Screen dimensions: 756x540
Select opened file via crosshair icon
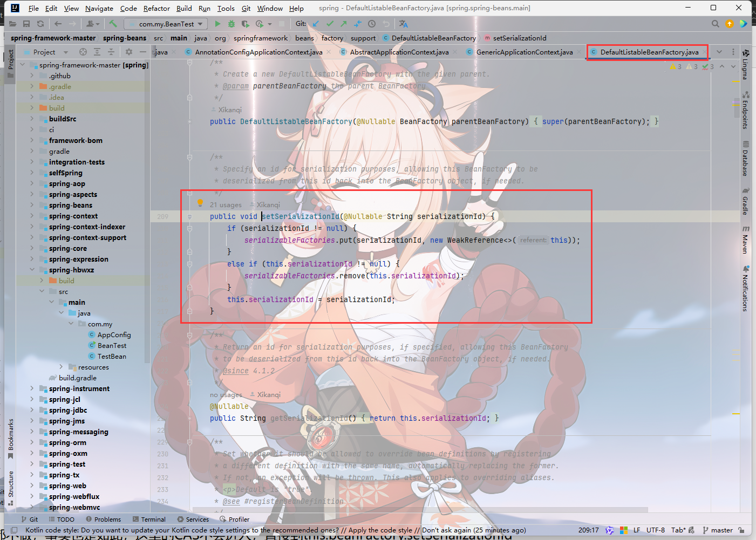(83, 52)
